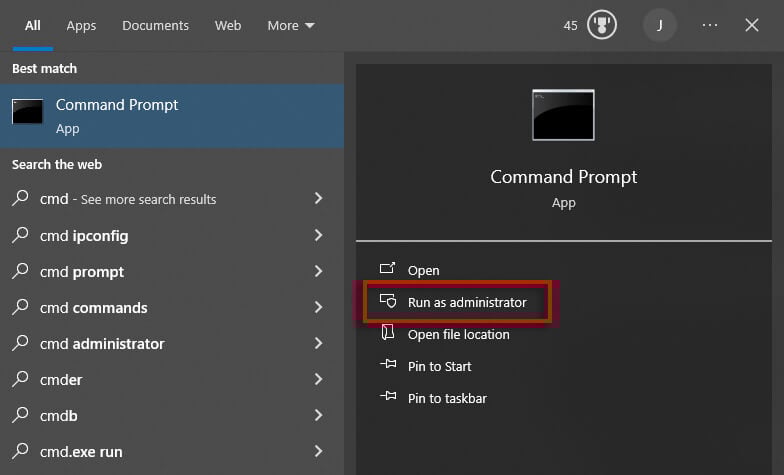The image size is (784, 475).
Task: Click the Pin to taskbar pin icon
Action: [x=388, y=398]
